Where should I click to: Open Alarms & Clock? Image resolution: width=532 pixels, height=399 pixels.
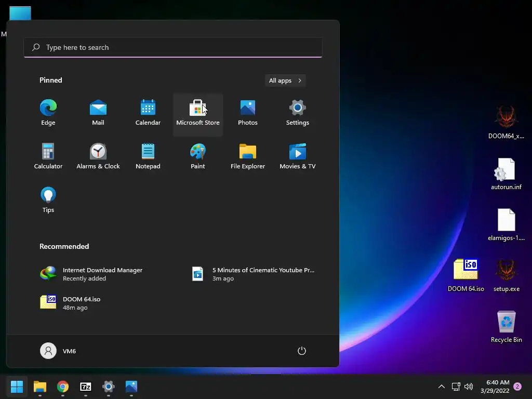[98, 157]
